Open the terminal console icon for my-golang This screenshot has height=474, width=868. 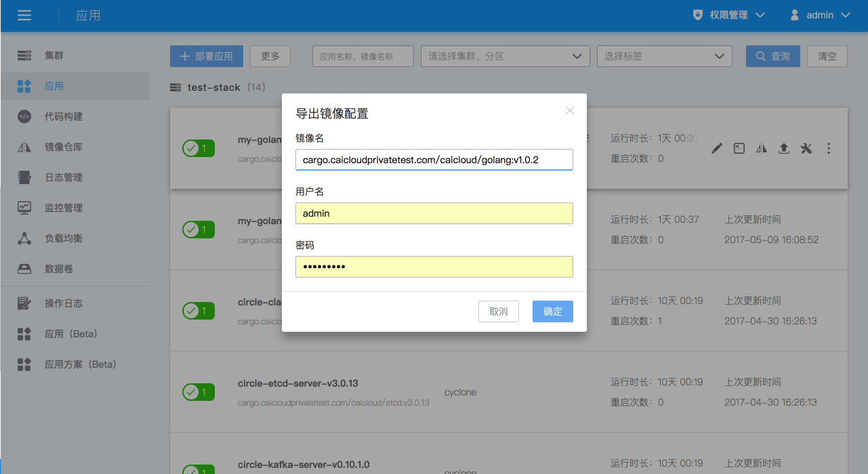tap(739, 149)
